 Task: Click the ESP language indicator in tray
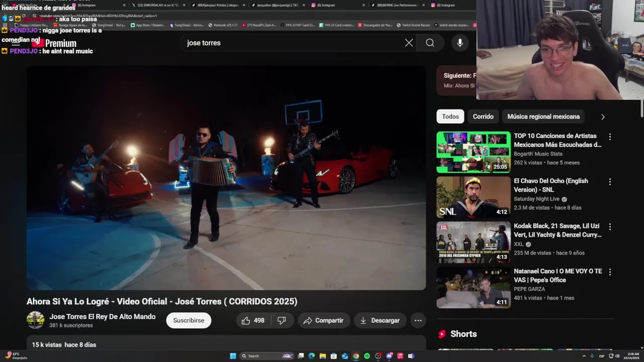click(602, 356)
